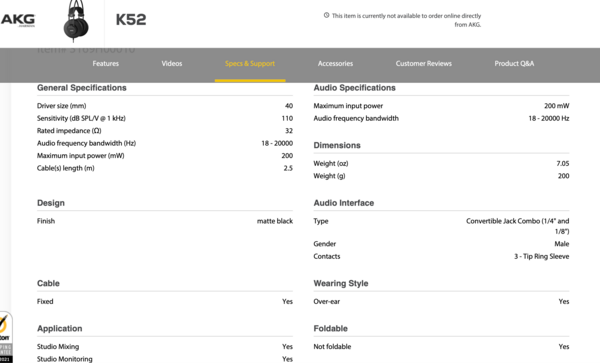Select the 3 - Tip Ring Sleeve value

541,256
